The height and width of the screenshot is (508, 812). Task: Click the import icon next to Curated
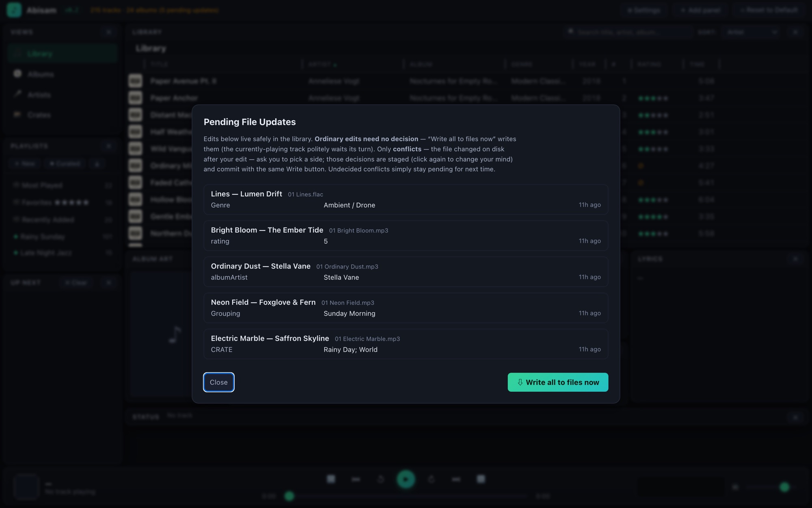[x=97, y=163]
